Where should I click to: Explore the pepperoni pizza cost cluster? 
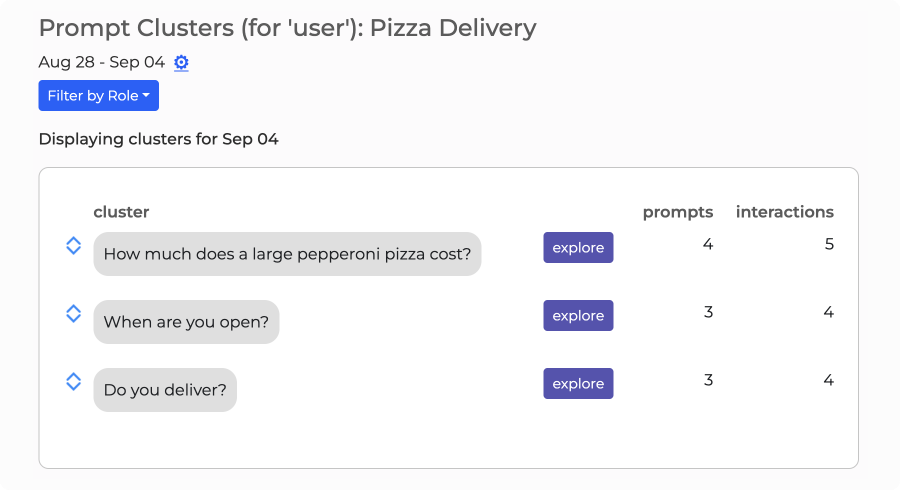tap(578, 248)
